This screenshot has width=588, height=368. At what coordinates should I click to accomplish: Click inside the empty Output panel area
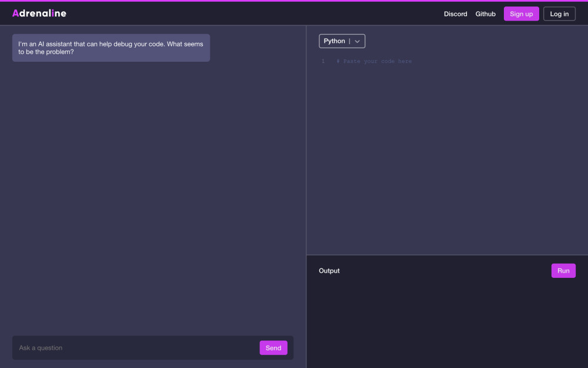click(x=447, y=324)
